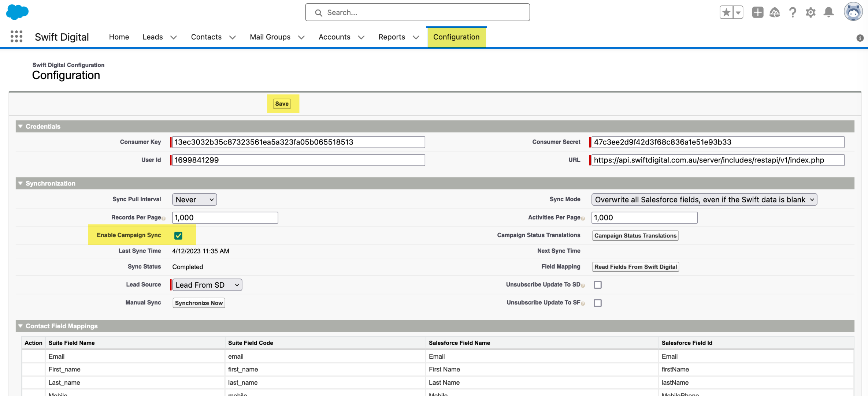The width and height of the screenshot is (868, 396).
Task: Check Unsubscribe Update To SD checkbox
Action: pos(598,285)
